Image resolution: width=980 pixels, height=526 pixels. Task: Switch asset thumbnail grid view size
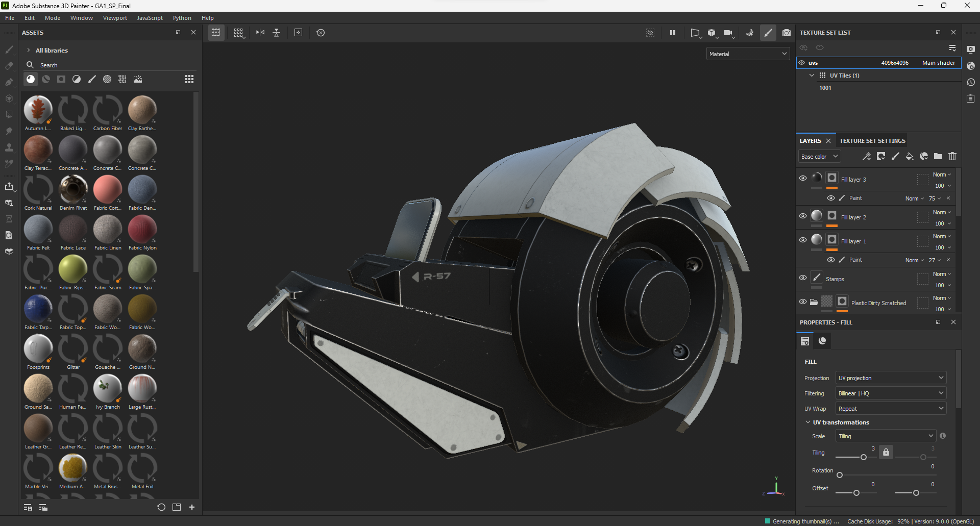coord(189,79)
